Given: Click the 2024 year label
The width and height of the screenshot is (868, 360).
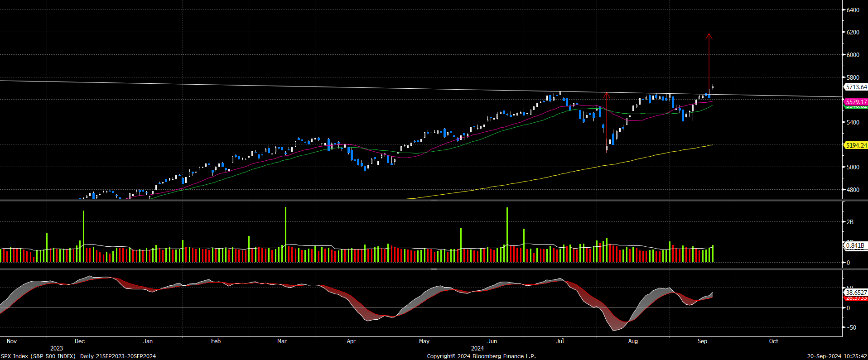Looking at the screenshot, I should 477,348.
